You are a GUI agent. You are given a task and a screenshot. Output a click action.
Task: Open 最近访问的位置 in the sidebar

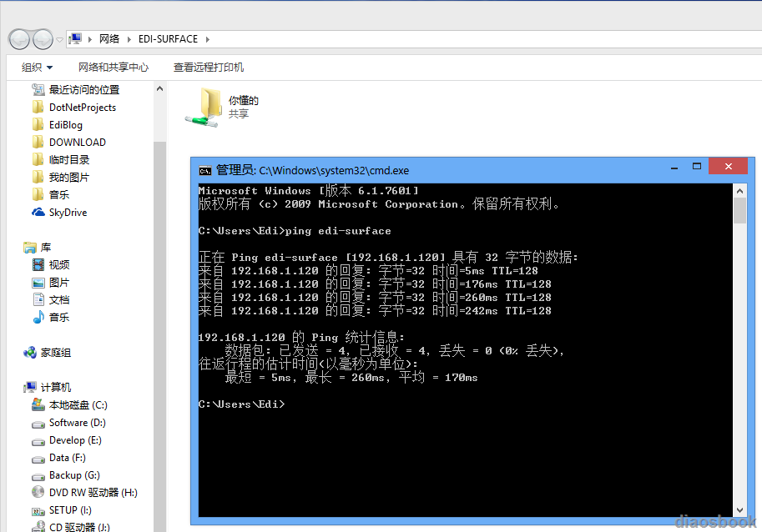pyautogui.click(x=84, y=90)
